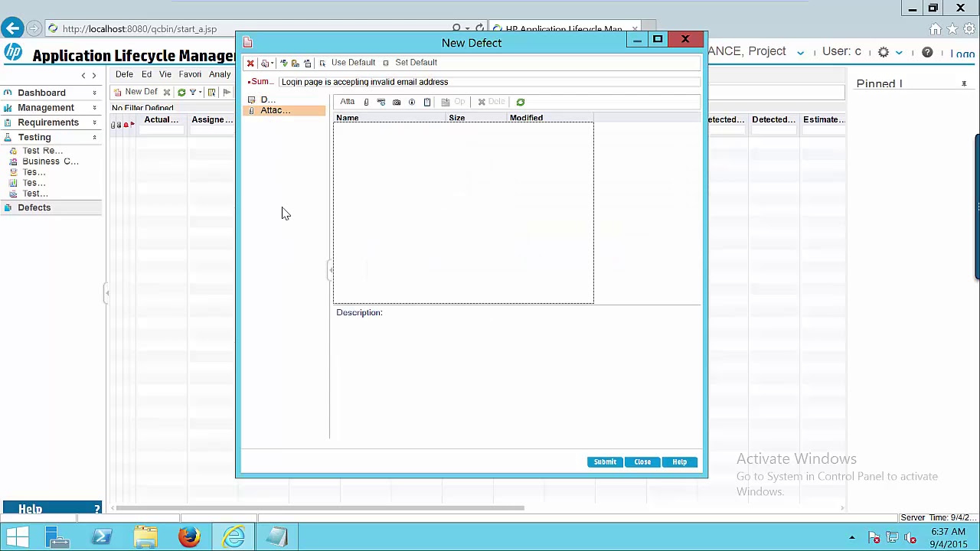Screen dimensions: 980x551
Task: Open the Analysis menu in ALM menu bar
Action: (x=220, y=74)
